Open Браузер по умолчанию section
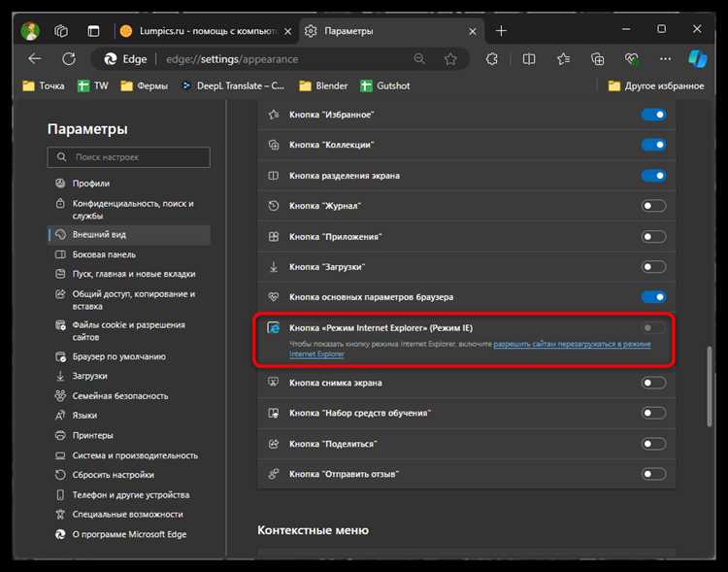The width and height of the screenshot is (728, 572). tap(128, 356)
